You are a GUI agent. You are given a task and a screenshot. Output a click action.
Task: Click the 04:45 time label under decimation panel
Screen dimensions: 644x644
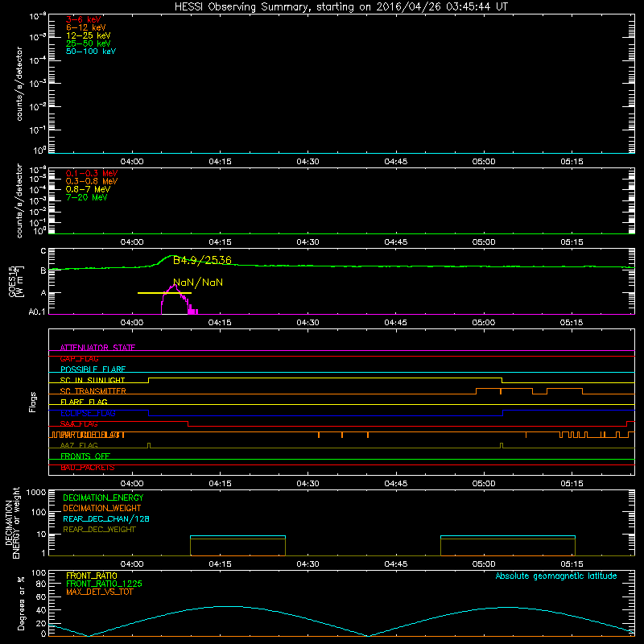395,564
